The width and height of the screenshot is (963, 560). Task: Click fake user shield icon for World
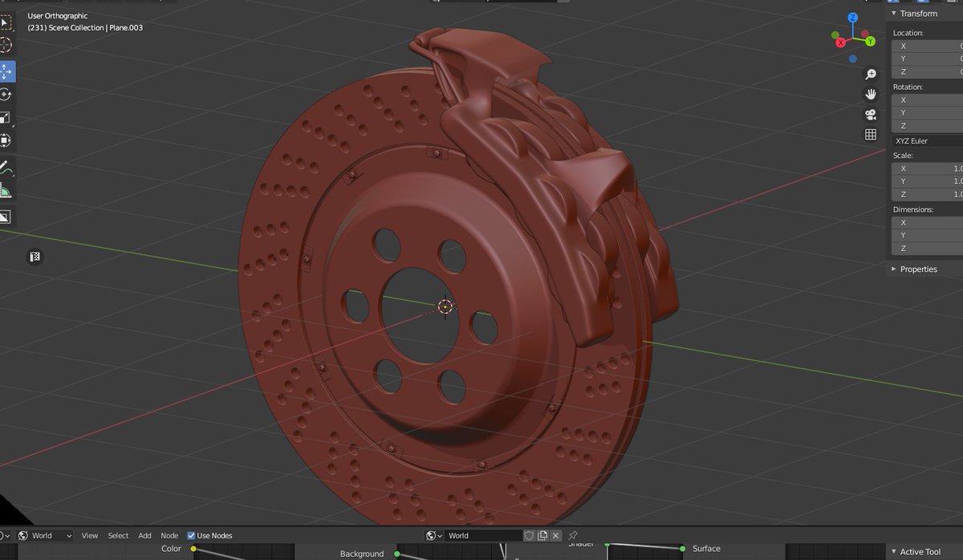[x=529, y=535]
